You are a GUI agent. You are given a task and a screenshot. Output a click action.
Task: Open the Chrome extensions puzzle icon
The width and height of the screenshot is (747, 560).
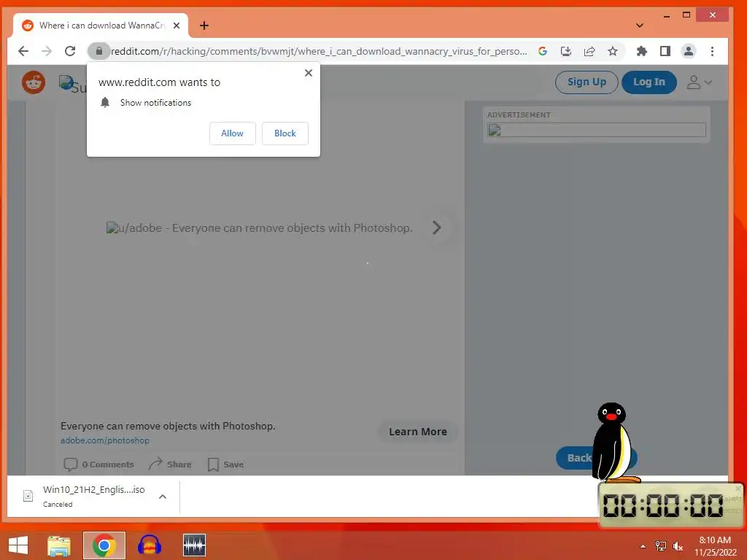click(642, 51)
